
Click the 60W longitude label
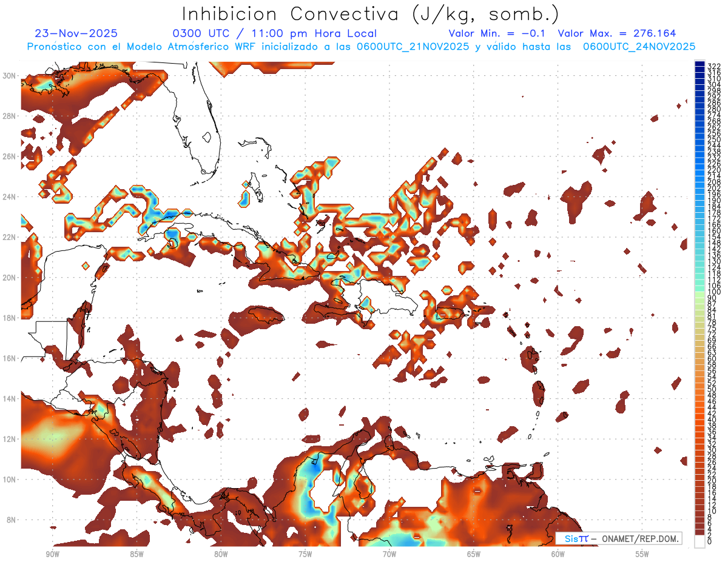pyautogui.click(x=558, y=554)
